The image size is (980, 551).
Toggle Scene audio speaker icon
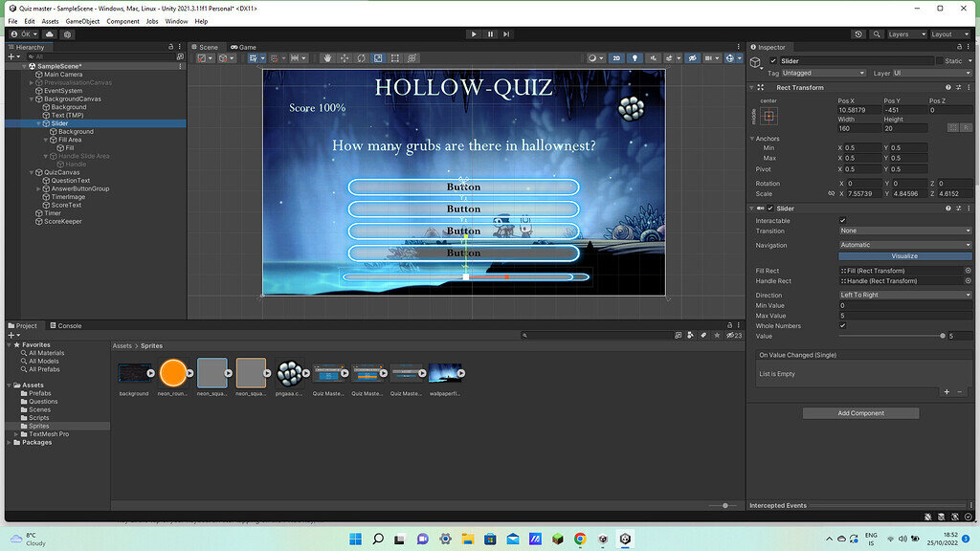pos(653,58)
